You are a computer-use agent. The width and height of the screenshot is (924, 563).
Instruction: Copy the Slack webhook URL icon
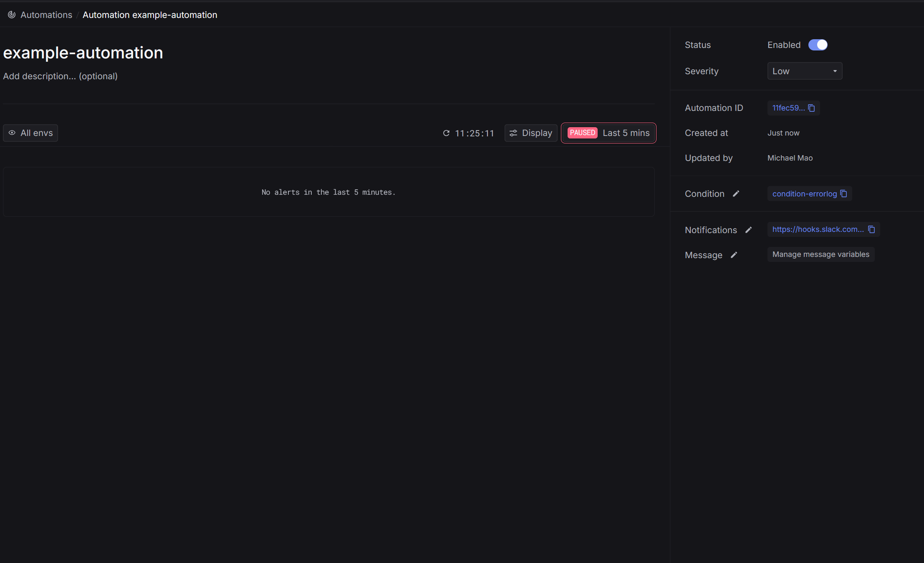[x=871, y=229]
